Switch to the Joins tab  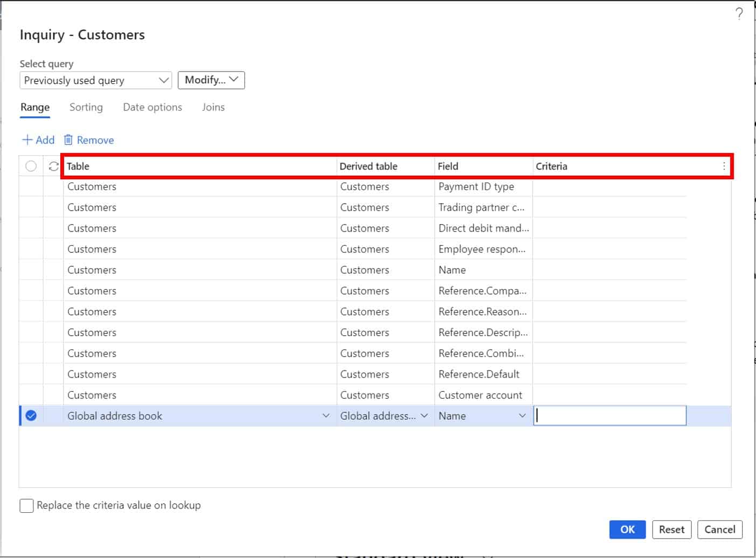213,107
